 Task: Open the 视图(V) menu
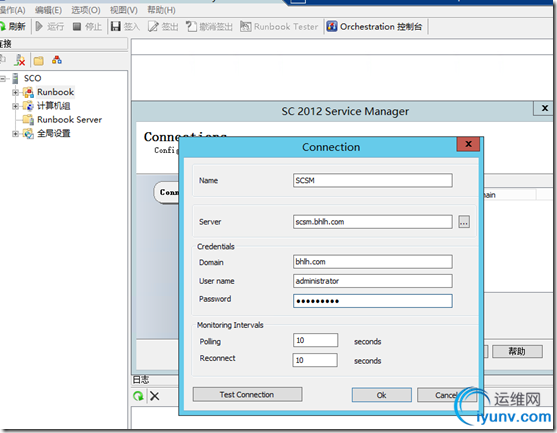(124, 10)
